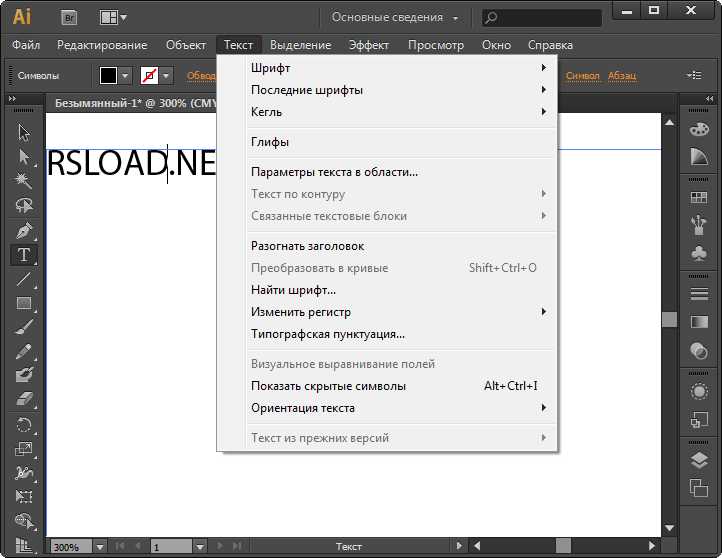Screen dimensions: 722x558
Task: Select the Perspective Grid tool
Action: tap(23, 545)
